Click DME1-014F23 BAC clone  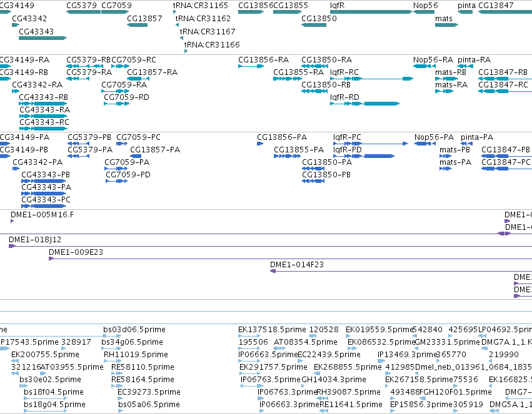(401, 272)
